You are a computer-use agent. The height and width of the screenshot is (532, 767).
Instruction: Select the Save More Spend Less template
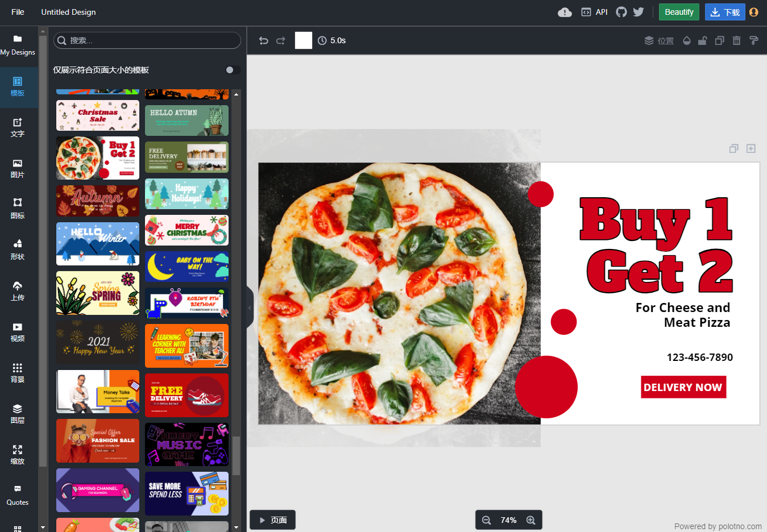tap(186, 493)
